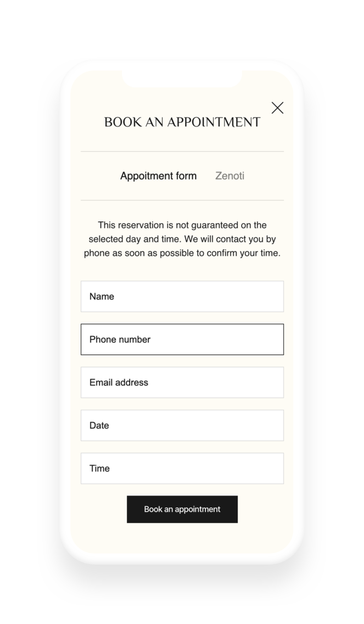Dismiss the form with the X icon
This screenshot has height=624, width=364.
277,108
